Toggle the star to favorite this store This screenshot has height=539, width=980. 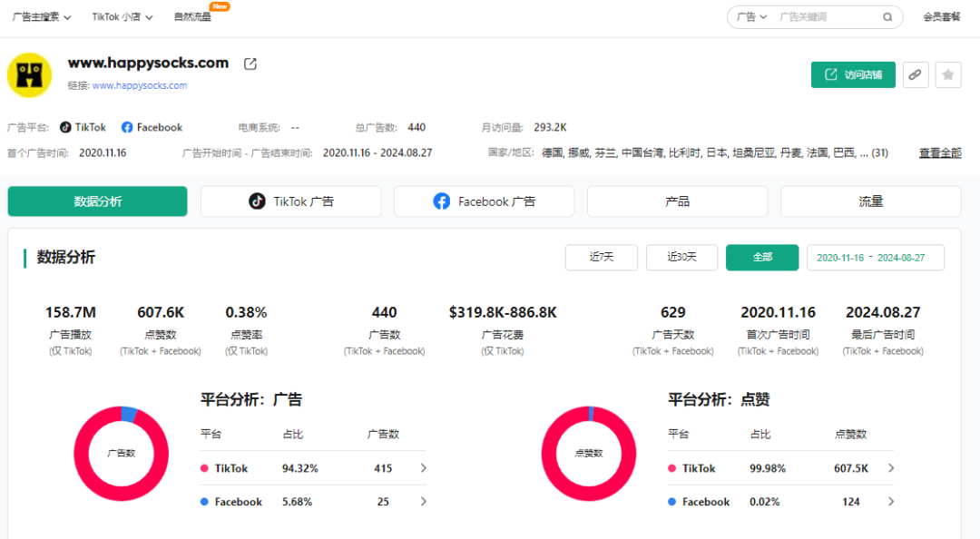coord(947,74)
